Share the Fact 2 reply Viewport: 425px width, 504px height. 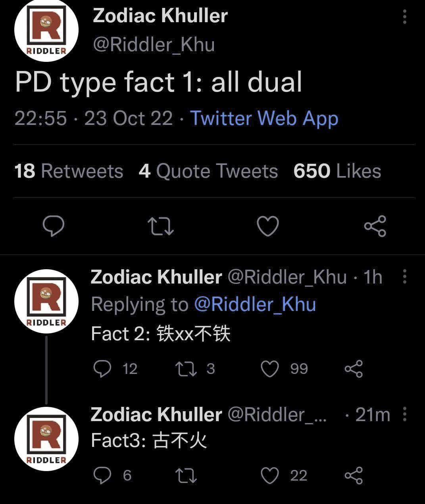point(354,369)
